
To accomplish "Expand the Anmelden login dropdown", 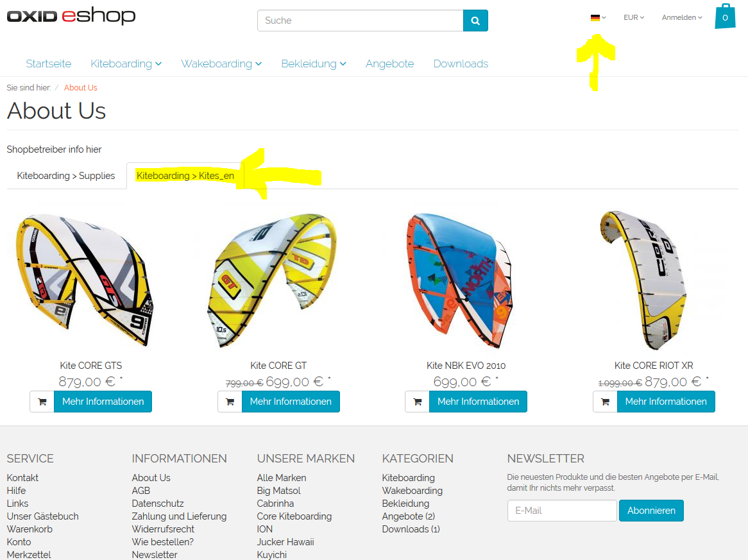I will (x=682, y=18).
